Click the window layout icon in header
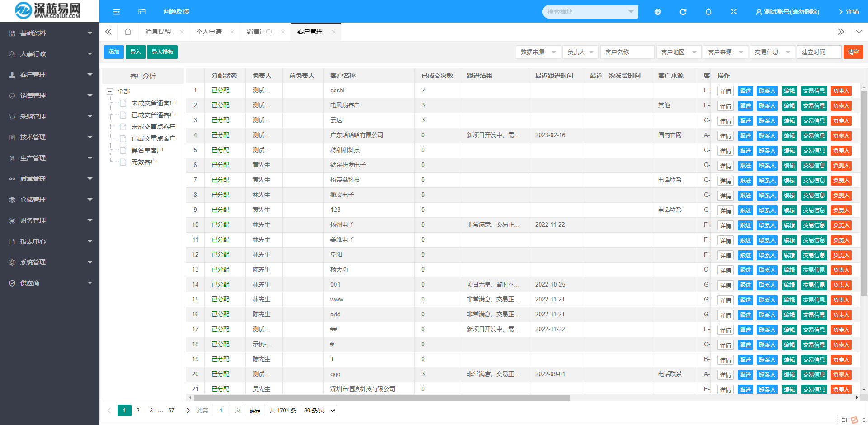This screenshot has height=425, width=868. 142,12
